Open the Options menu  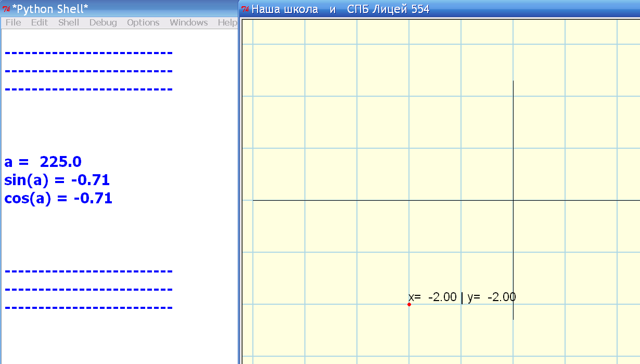point(143,22)
